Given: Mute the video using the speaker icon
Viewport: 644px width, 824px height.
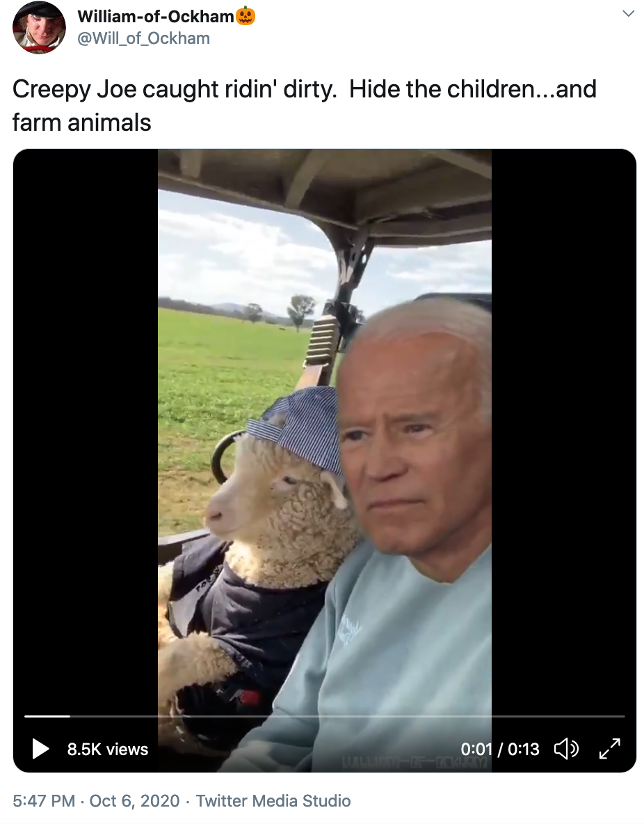Looking at the screenshot, I should pyautogui.click(x=566, y=748).
